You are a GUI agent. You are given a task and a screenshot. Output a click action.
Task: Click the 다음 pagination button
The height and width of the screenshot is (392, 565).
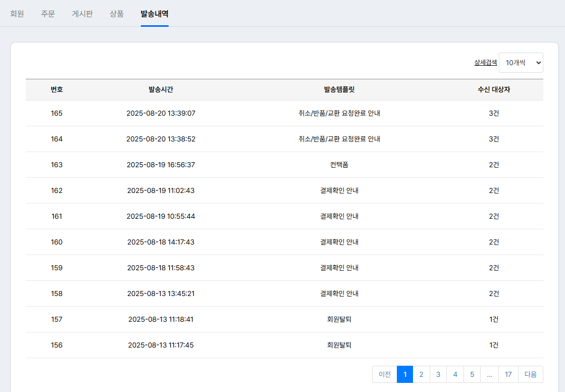531,374
